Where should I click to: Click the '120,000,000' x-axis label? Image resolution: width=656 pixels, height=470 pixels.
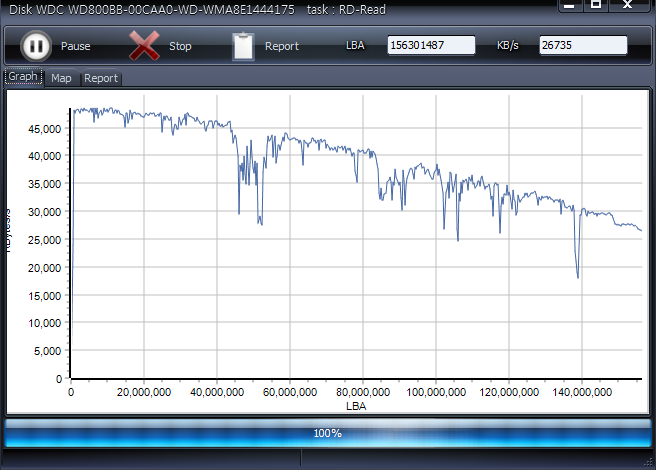[509, 392]
